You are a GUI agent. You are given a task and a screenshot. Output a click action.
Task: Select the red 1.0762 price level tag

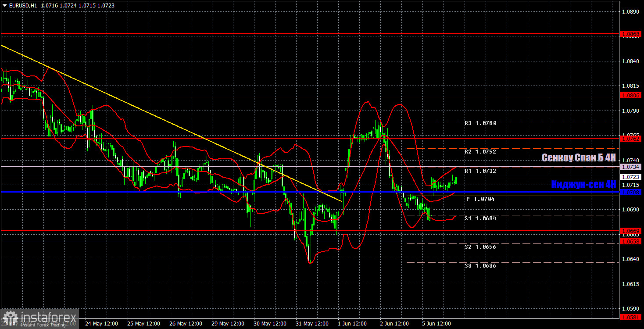(x=631, y=139)
